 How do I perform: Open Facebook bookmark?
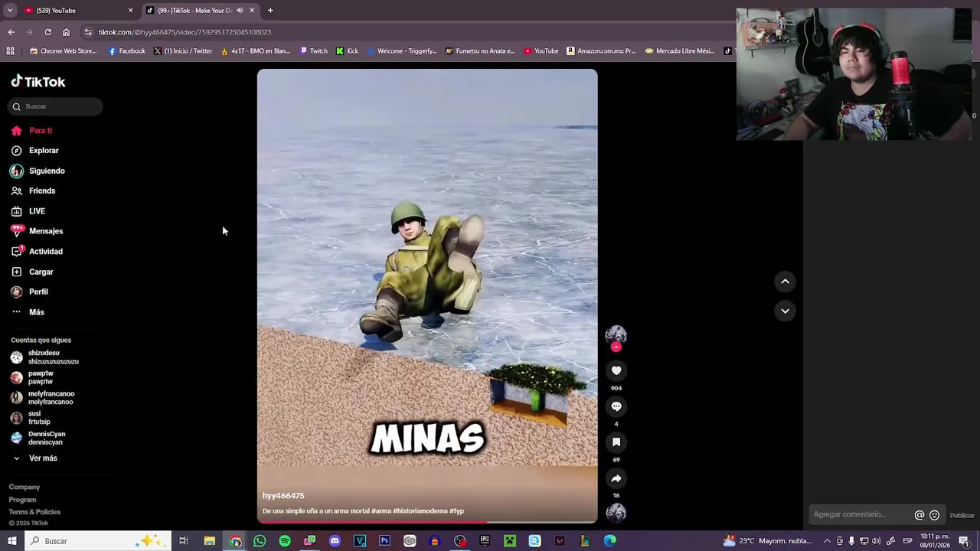[126, 51]
